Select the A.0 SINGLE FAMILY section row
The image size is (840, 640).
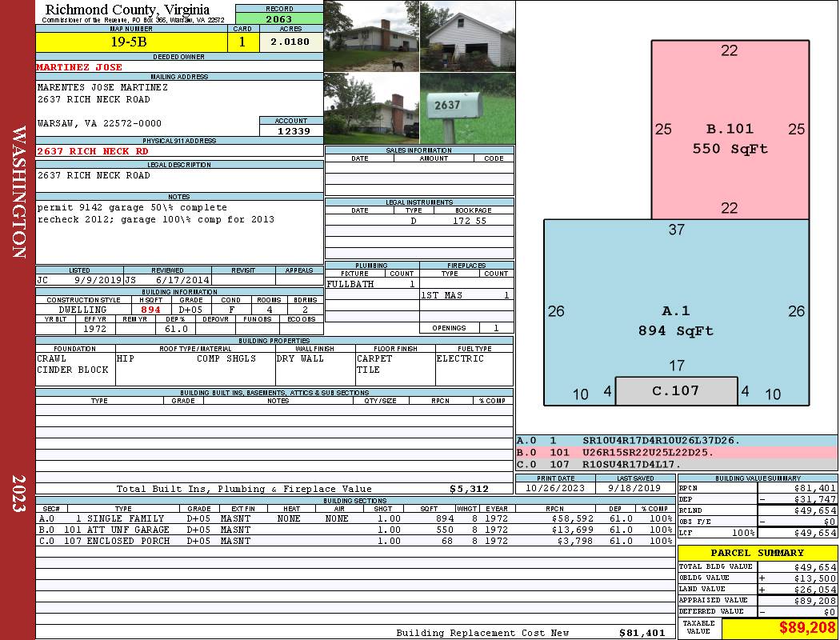coord(355,518)
